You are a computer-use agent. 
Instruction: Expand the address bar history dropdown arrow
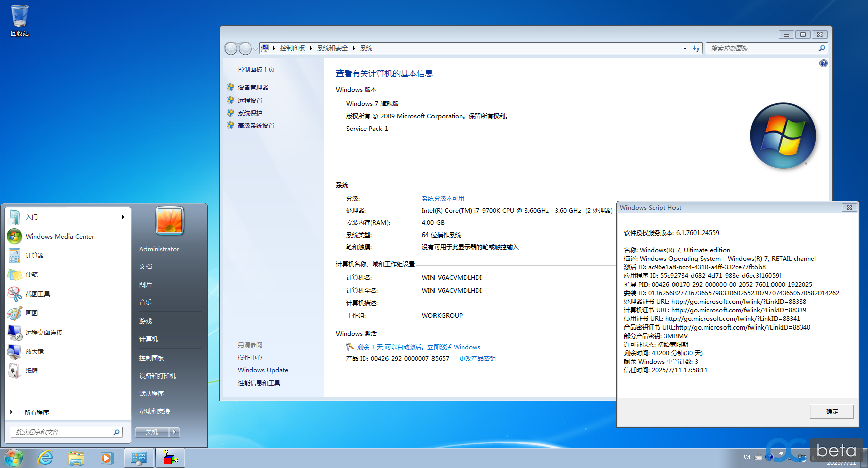(685, 49)
